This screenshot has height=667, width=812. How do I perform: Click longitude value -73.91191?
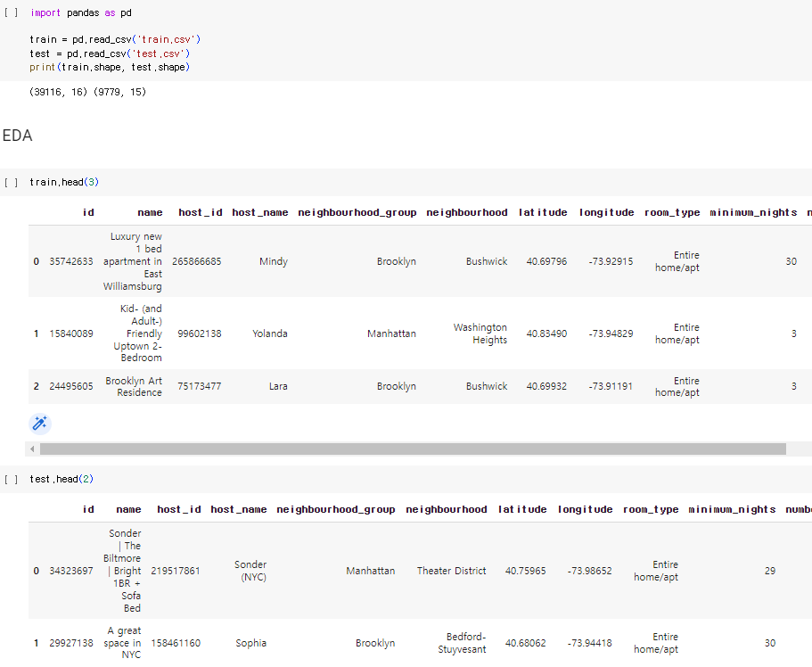pyautogui.click(x=611, y=386)
